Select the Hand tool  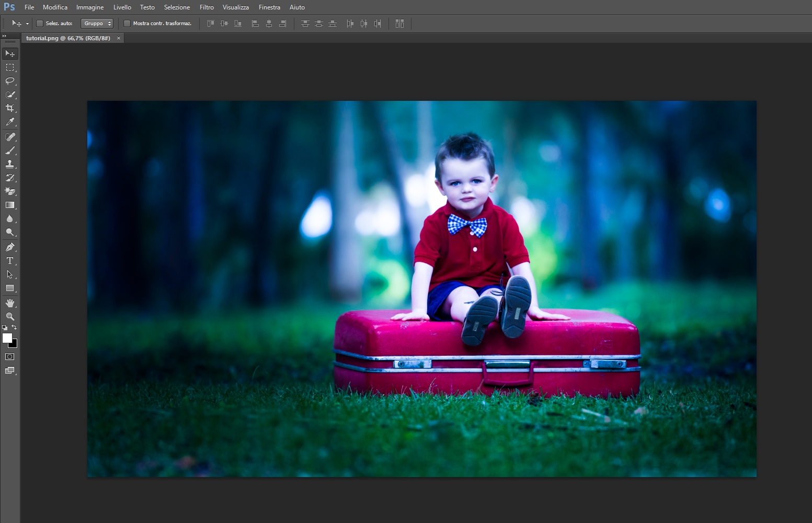(x=10, y=303)
